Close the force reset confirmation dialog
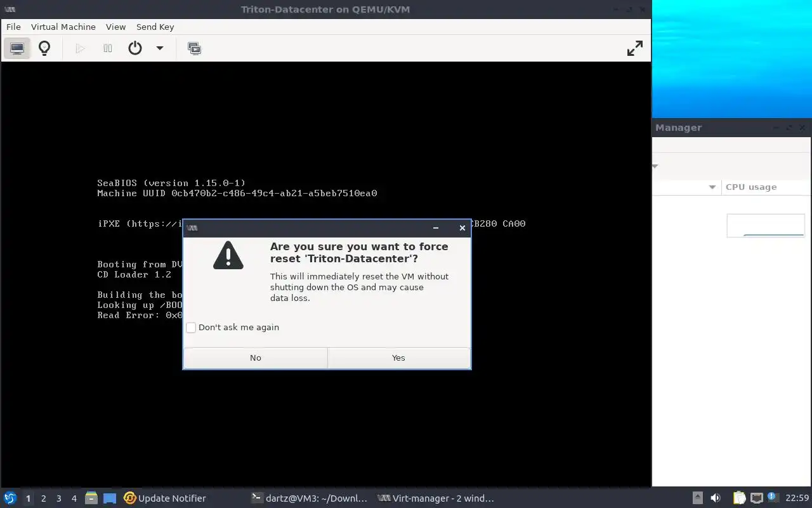This screenshot has width=812, height=508. pyautogui.click(x=462, y=228)
